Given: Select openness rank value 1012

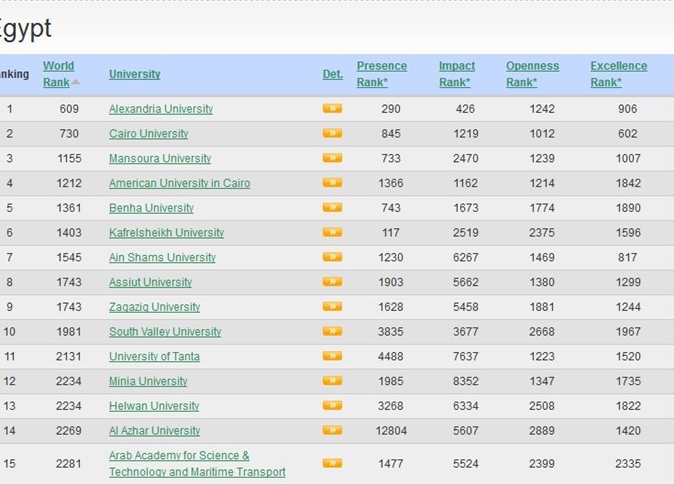Looking at the screenshot, I should pyautogui.click(x=542, y=134).
